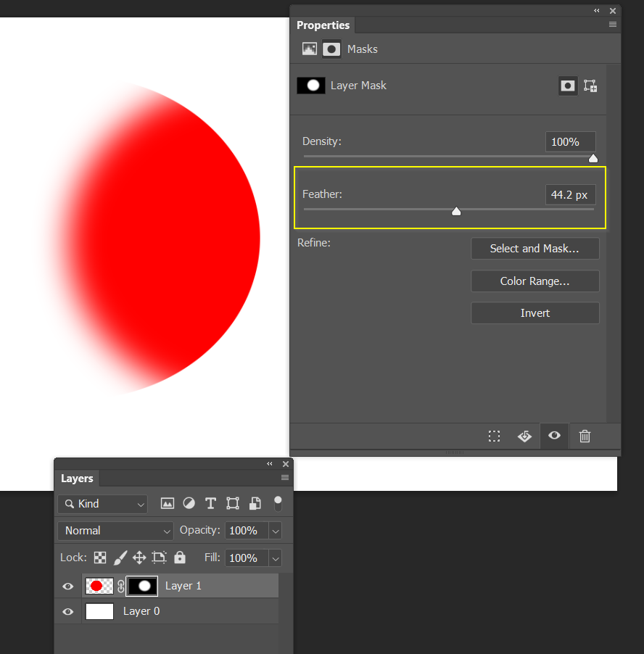This screenshot has height=654, width=644.
Task: Filter layers by adjustment layers icon
Action: pyautogui.click(x=189, y=503)
